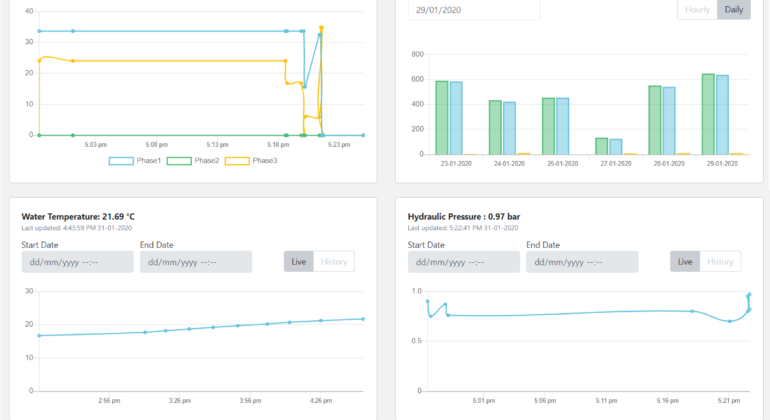Click the blue bar for 29-01-2020
The image size is (770, 420).
(722, 115)
